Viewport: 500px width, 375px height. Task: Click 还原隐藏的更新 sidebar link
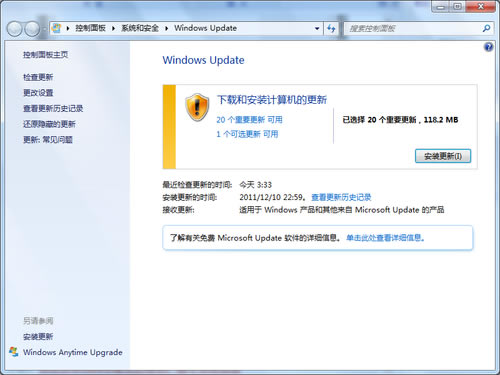pyautogui.click(x=49, y=124)
